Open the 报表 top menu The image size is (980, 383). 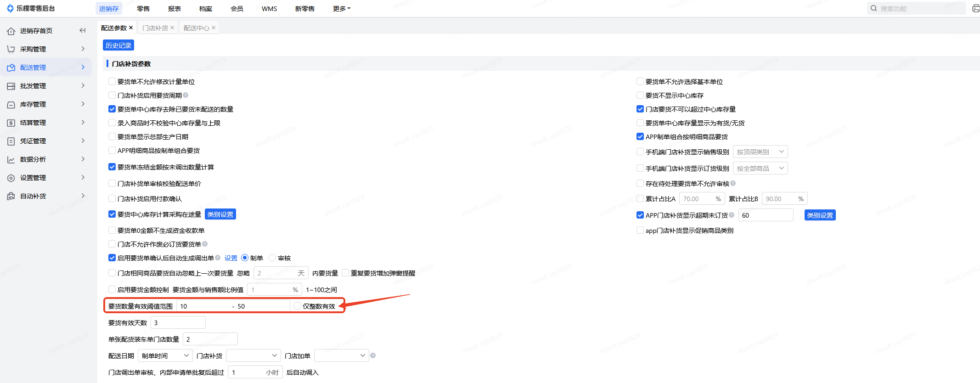(x=175, y=8)
